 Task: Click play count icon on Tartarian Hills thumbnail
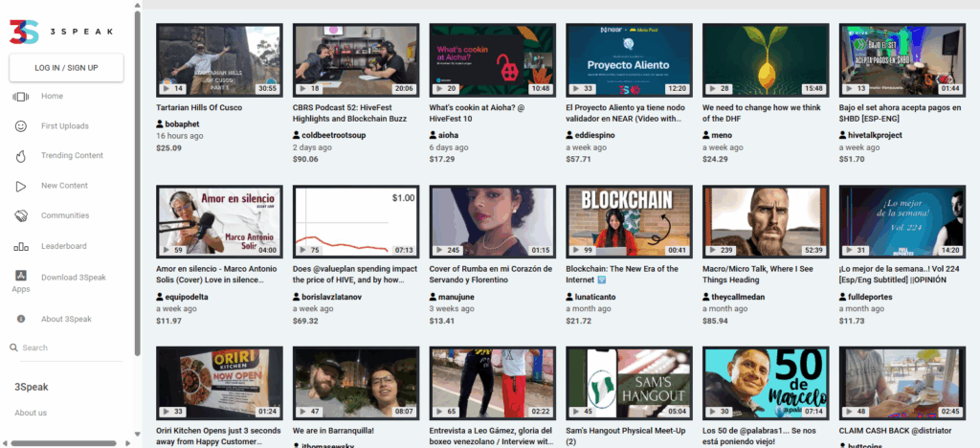click(167, 89)
